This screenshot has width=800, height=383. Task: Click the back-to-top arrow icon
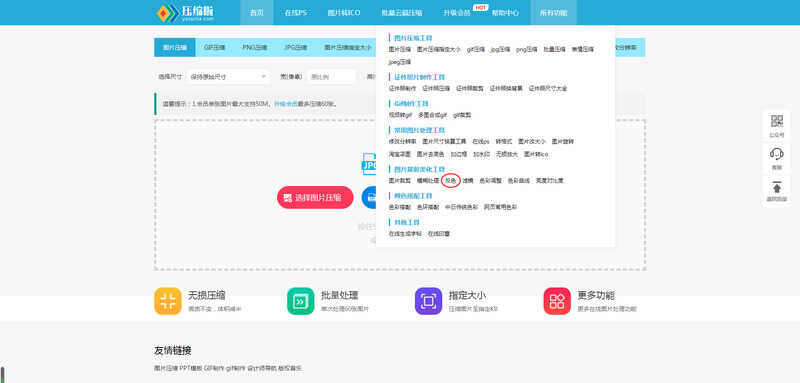click(777, 187)
